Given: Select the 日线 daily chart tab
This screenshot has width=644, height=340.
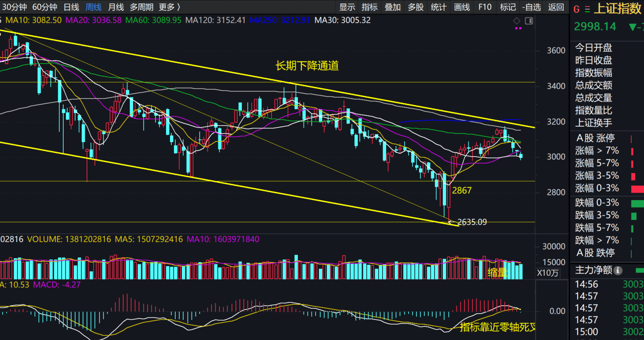Looking at the screenshot, I should point(71,7).
